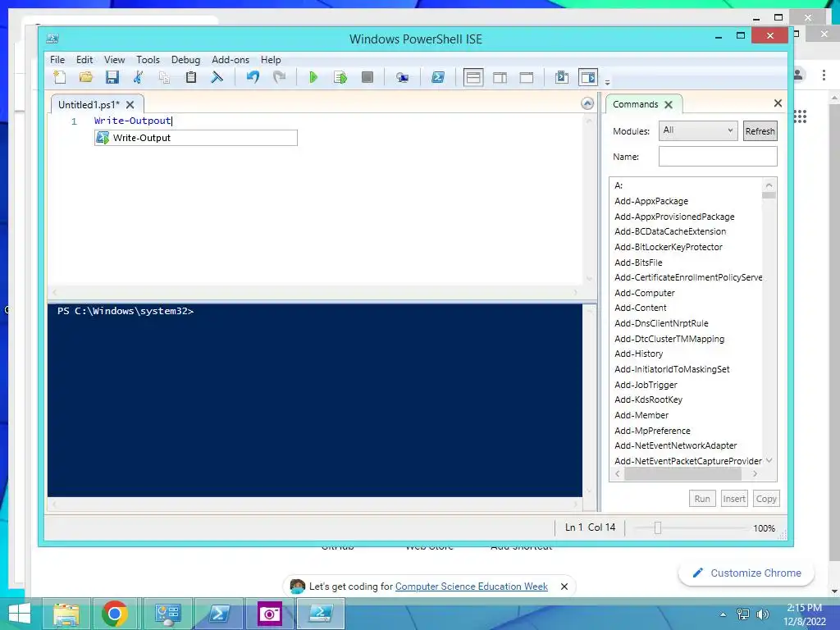Open the View menu

point(114,59)
